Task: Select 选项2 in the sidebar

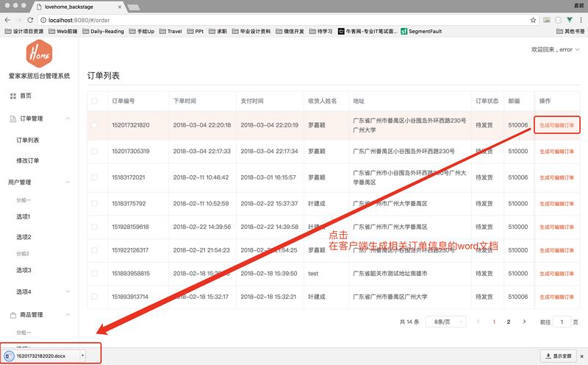Action: [24, 237]
